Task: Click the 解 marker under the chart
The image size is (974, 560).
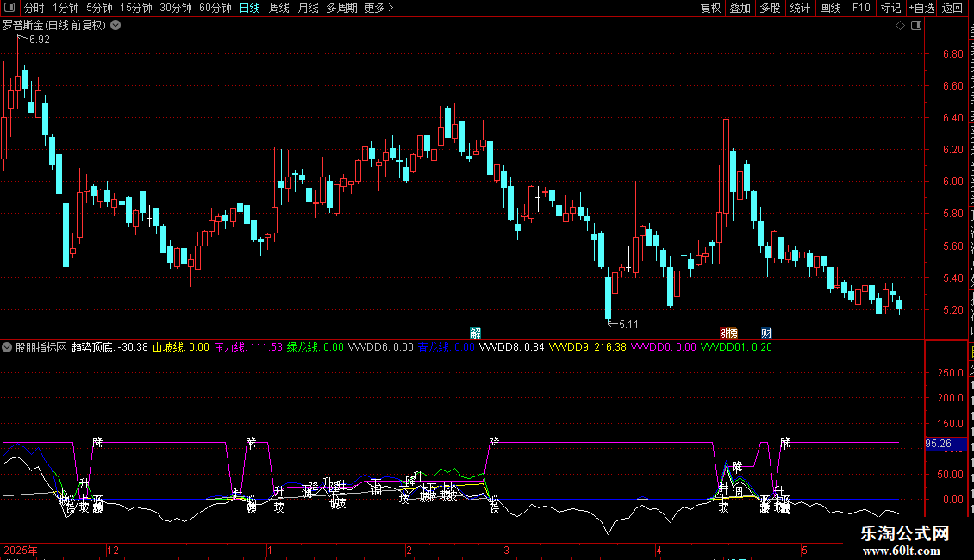Action: click(x=475, y=333)
